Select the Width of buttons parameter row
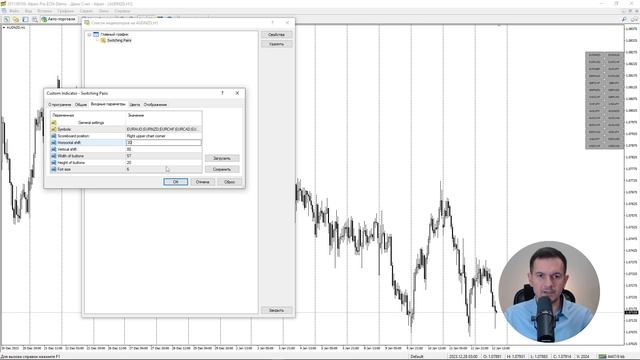Image resolution: width=640 pixels, height=360 pixels. (x=126, y=156)
